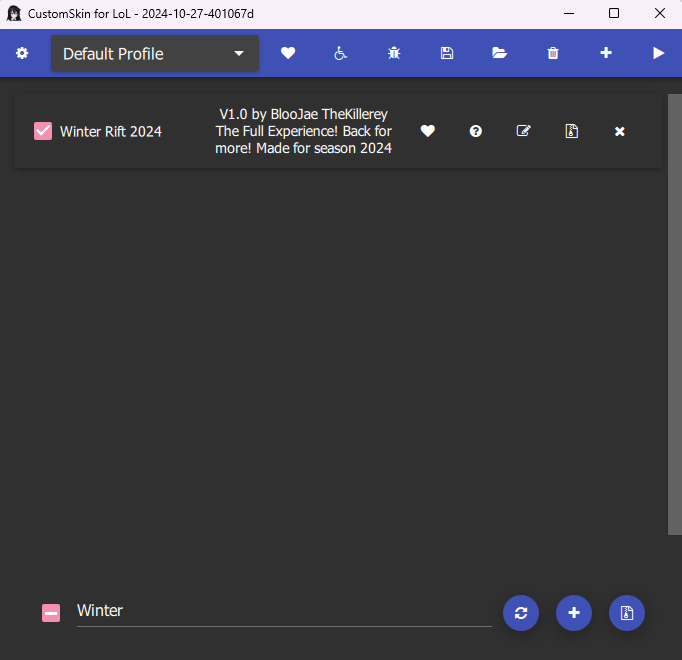Toggle the pink select-all minus checkbox
Viewport: 682px width, 660px height.
point(51,613)
